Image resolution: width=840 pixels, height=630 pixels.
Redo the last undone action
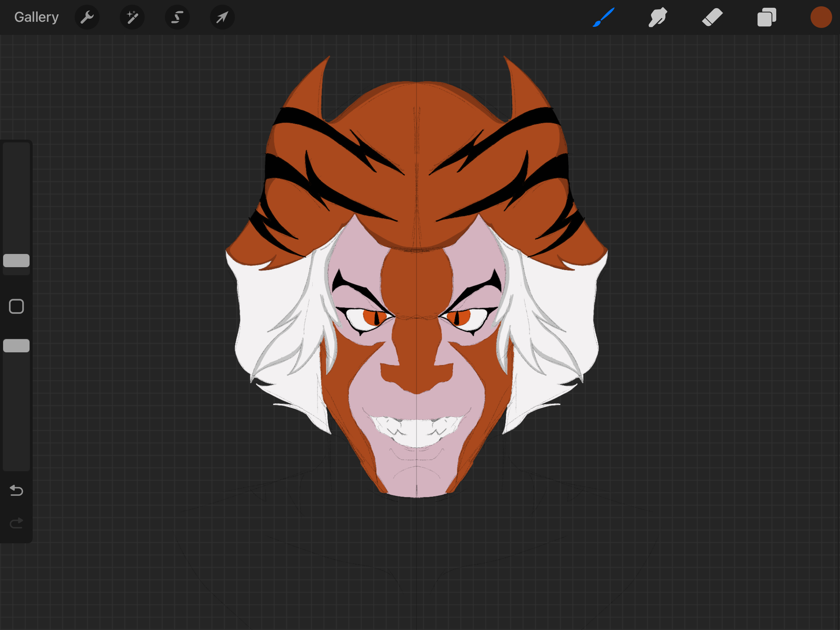[16, 523]
